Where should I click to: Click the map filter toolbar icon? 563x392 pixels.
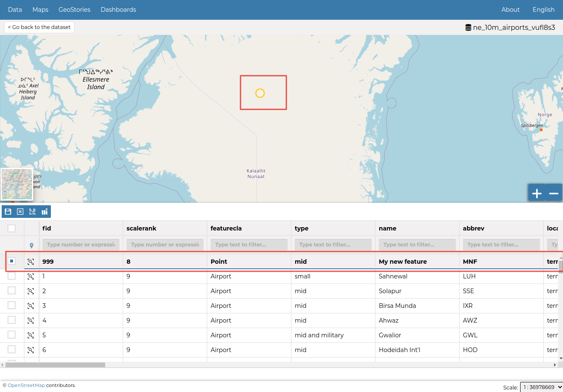(45, 212)
